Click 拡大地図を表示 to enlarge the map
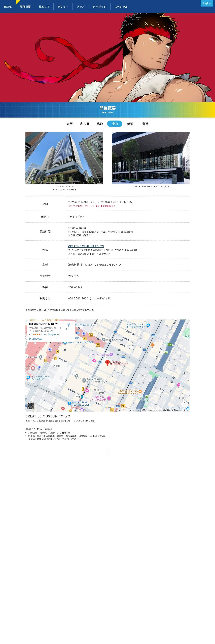This screenshot has height=644, width=215. pos(36,339)
